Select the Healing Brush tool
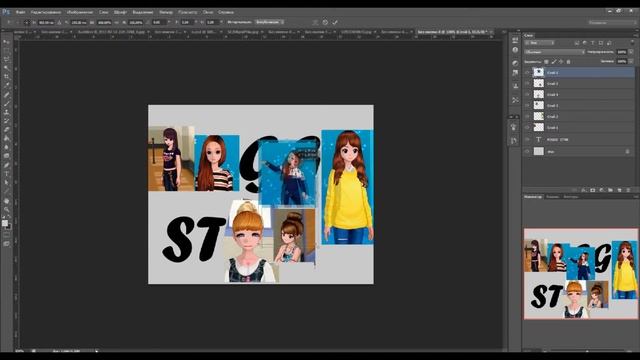The image size is (640, 360). pyautogui.click(x=6, y=95)
